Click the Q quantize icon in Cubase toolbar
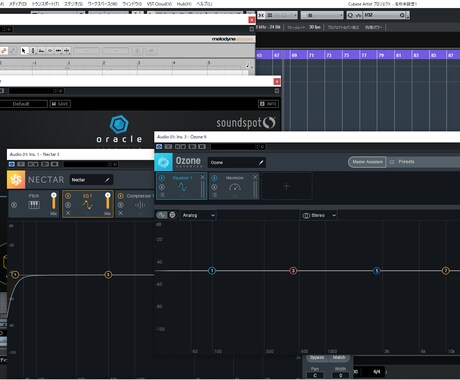Screen dimensions: 460x380 pyautogui.click(x=350, y=15)
